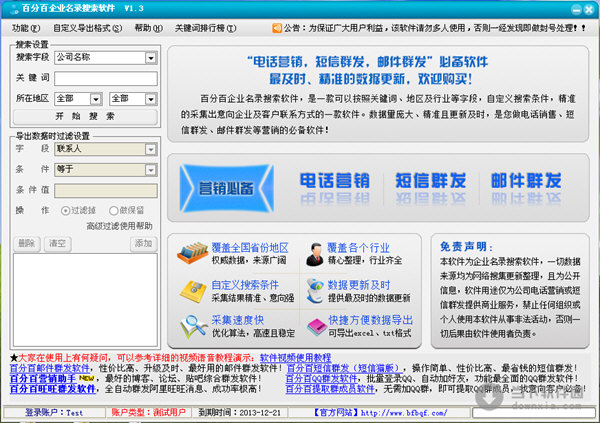Open the 功能 menu
600x423 pixels.
tap(22, 29)
